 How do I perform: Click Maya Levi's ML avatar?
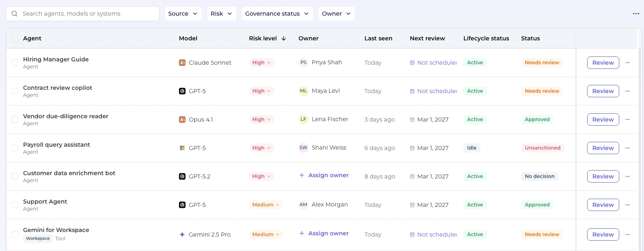(303, 91)
